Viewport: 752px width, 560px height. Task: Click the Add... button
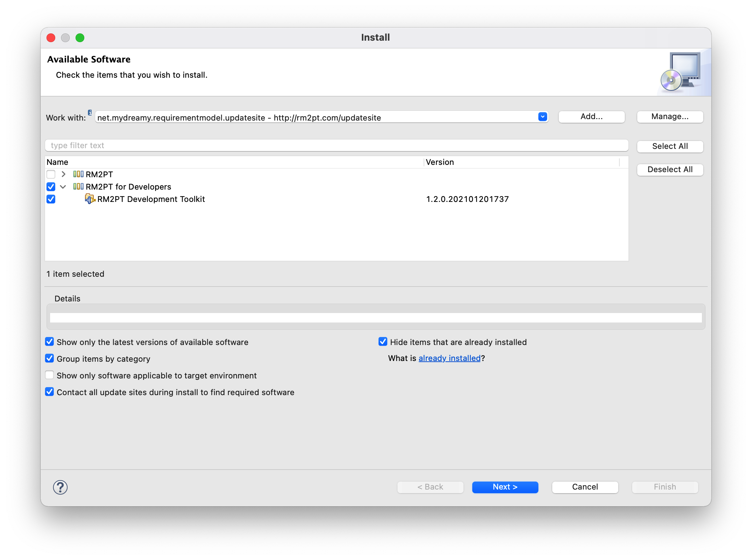(591, 117)
